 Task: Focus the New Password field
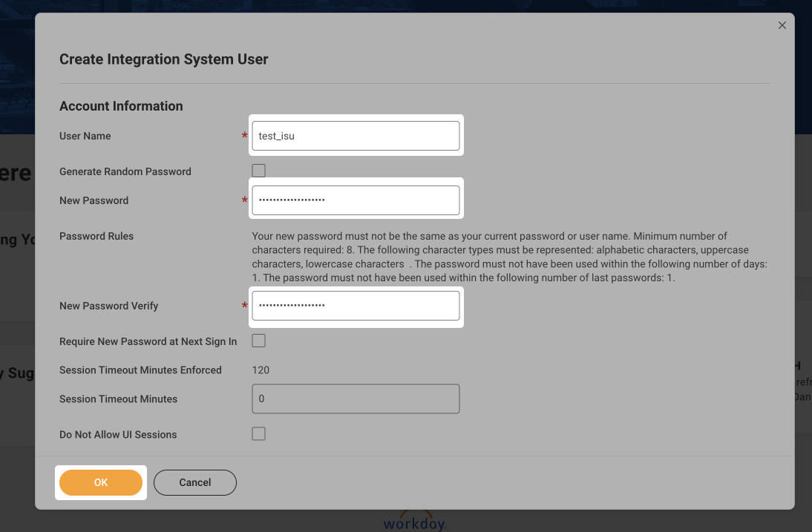[356, 200]
